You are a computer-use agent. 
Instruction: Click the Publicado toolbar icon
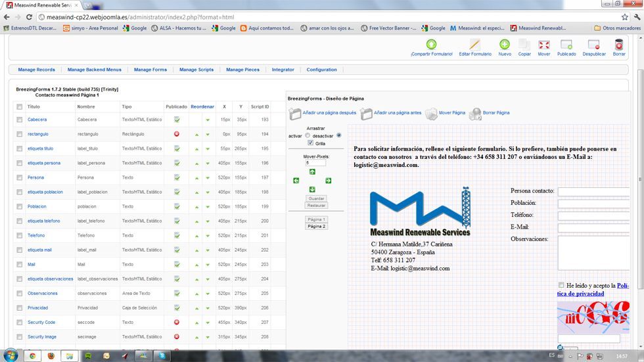(566, 44)
